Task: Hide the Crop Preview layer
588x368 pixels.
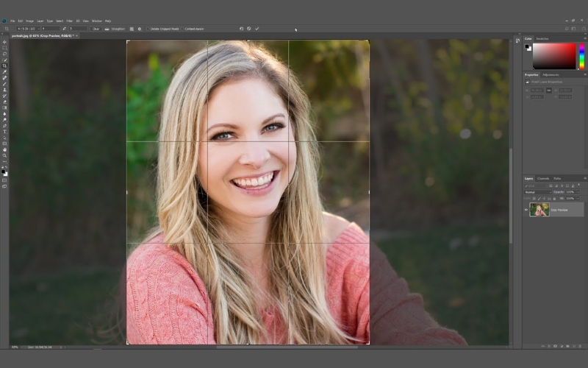Action: 526,210
